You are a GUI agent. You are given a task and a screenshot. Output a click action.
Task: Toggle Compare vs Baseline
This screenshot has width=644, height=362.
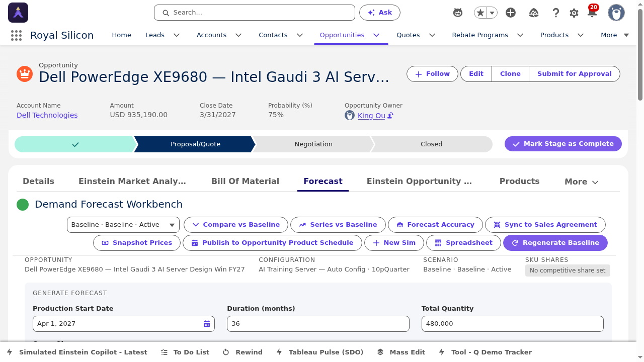(236, 225)
